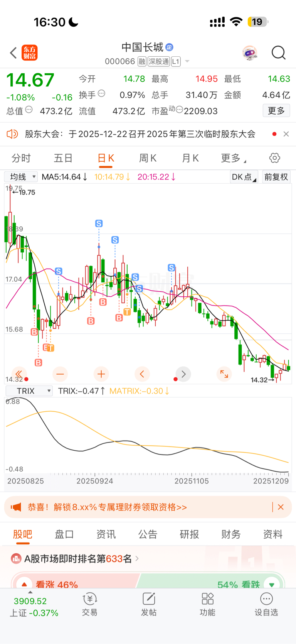Viewport: 296px width, 644px height.
Task: Close the coupon promotion banner
Action: click(281, 507)
